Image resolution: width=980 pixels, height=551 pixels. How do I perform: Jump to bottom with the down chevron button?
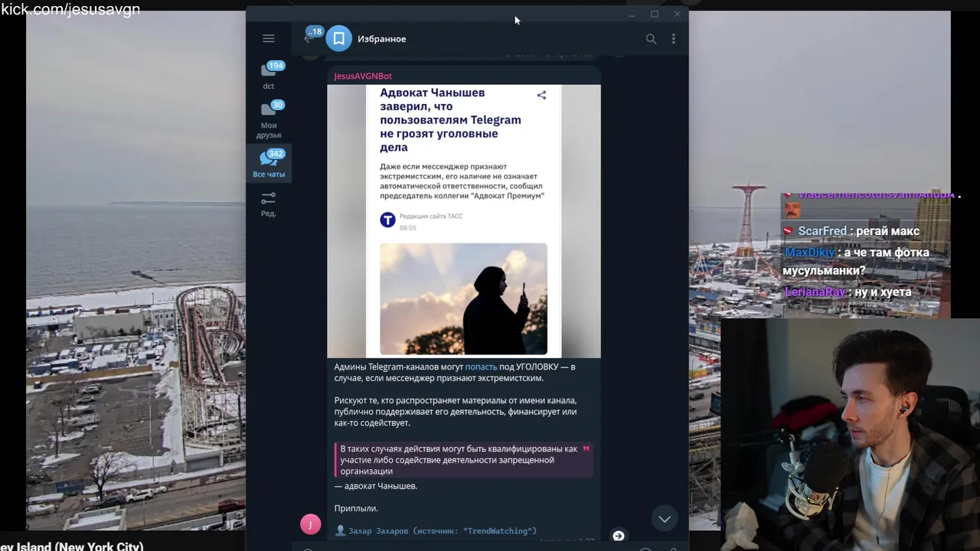665,519
